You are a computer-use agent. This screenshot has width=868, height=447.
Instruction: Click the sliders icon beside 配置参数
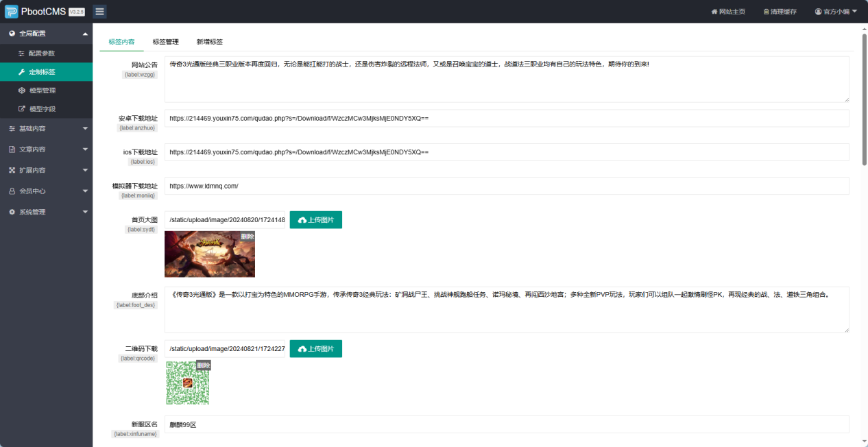[22, 53]
